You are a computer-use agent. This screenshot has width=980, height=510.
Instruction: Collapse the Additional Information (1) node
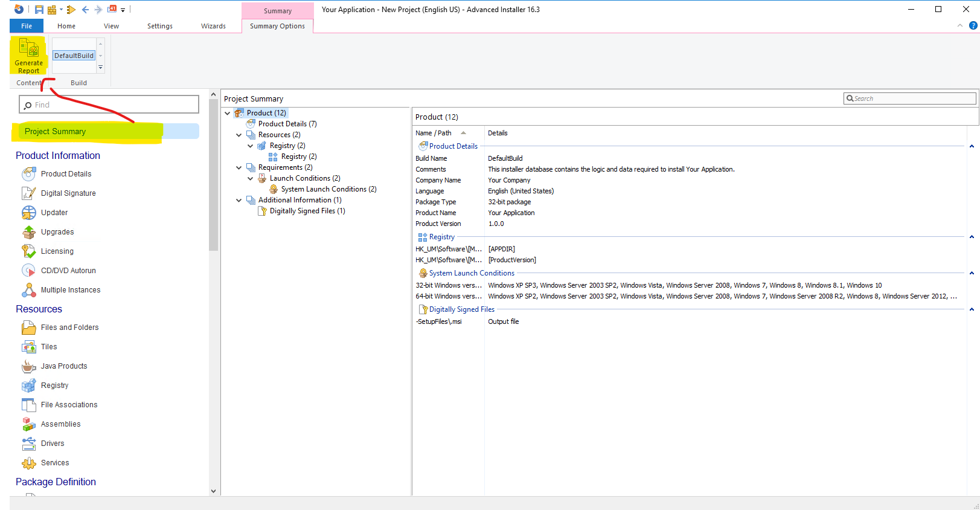point(239,200)
